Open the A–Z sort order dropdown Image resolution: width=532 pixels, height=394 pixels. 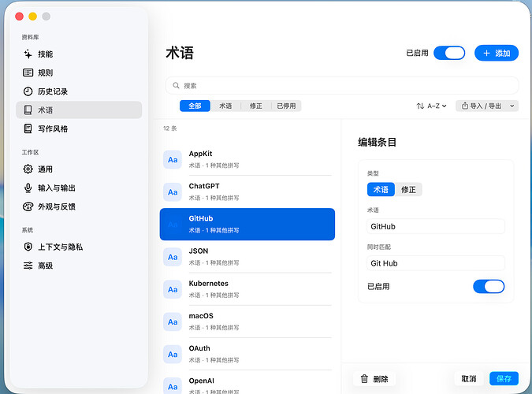coord(431,106)
